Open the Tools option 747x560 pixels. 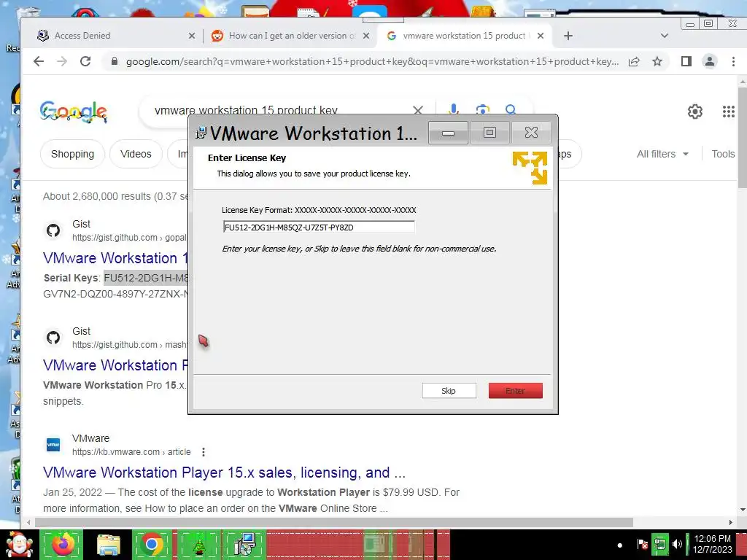pos(723,154)
